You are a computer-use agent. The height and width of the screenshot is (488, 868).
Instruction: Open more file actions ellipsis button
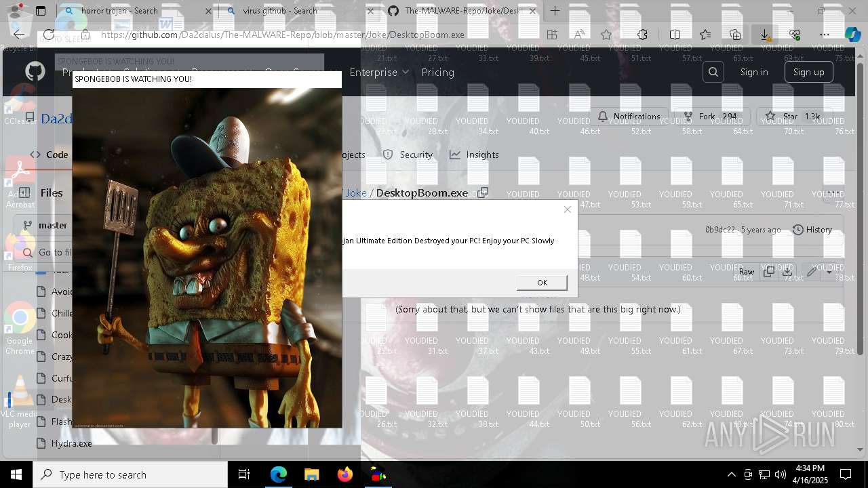click(834, 192)
